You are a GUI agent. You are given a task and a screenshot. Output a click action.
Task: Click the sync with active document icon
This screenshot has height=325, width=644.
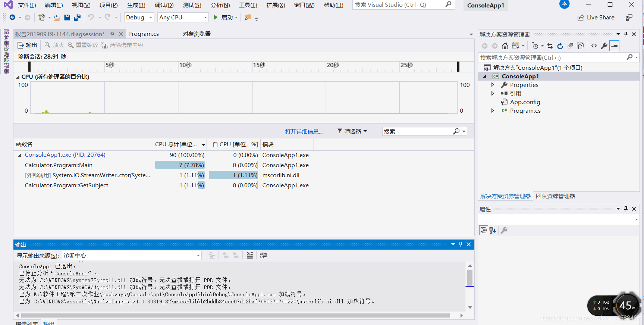tap(550, 46)
